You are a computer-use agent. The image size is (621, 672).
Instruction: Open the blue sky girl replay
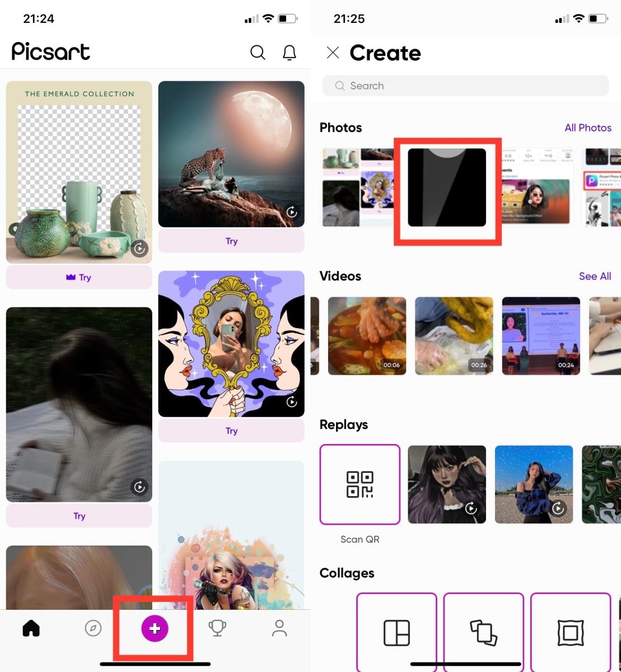pos(534,484)
